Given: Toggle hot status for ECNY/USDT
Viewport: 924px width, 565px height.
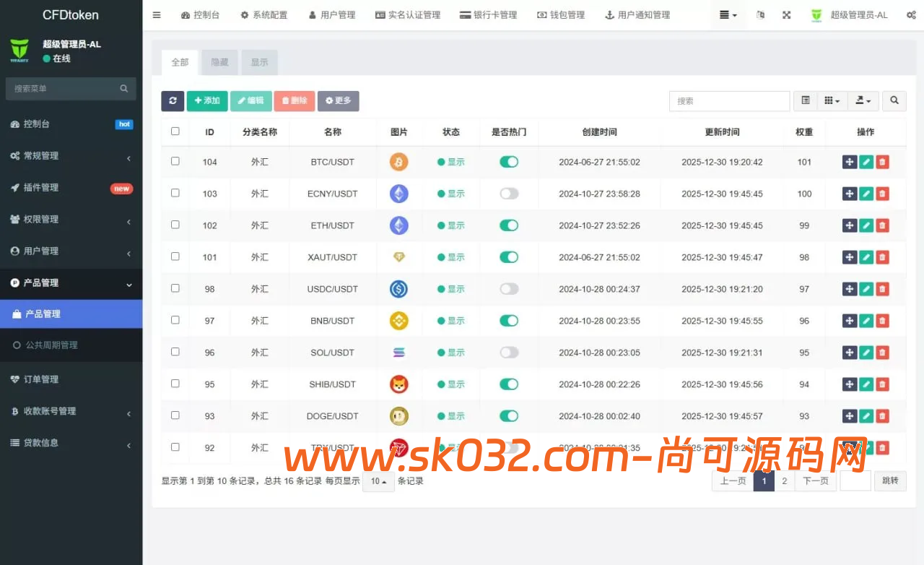Looking at the screenshot, I should tap(508, 194).
